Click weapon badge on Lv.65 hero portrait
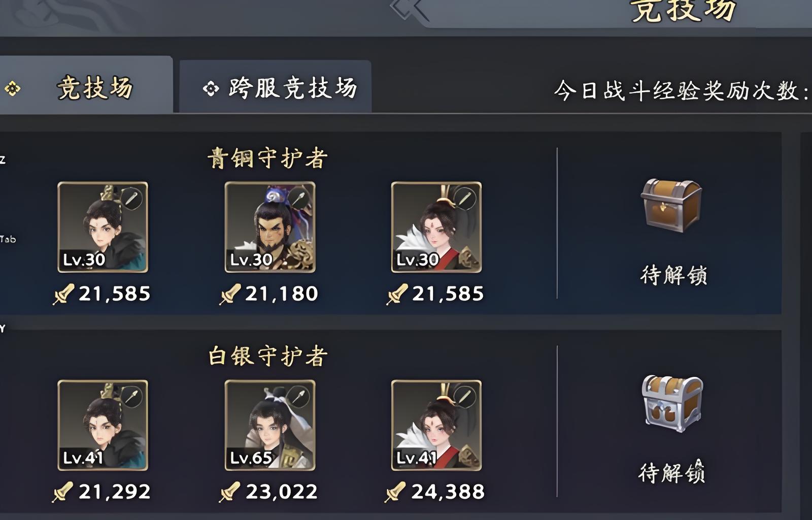Screen dimensions: 812x520 click(x=298, y=397)
